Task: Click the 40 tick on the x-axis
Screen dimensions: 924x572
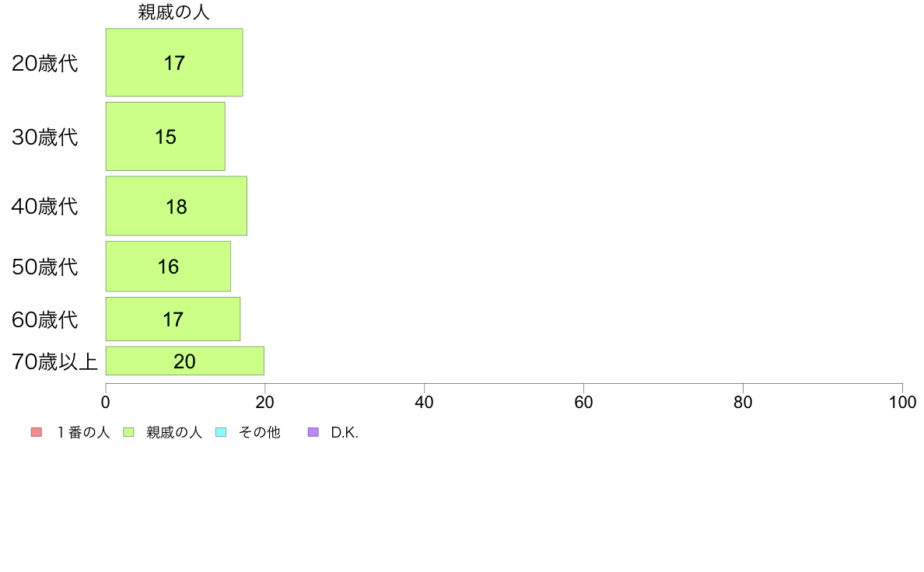Action: click(425, 403)
